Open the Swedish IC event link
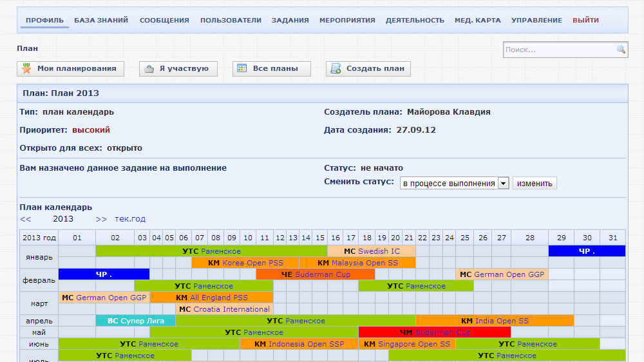This screenshot has height=362, width=644. 379,251
